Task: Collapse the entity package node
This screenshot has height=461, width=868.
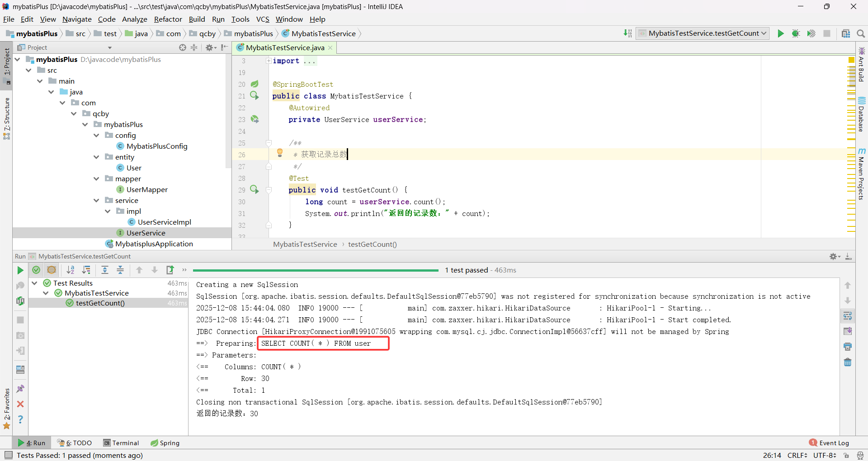Action: click(x=96, y=157)
